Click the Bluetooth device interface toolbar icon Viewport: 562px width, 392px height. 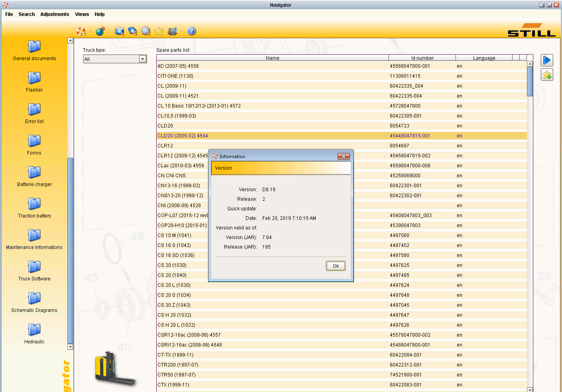point(173,31)
